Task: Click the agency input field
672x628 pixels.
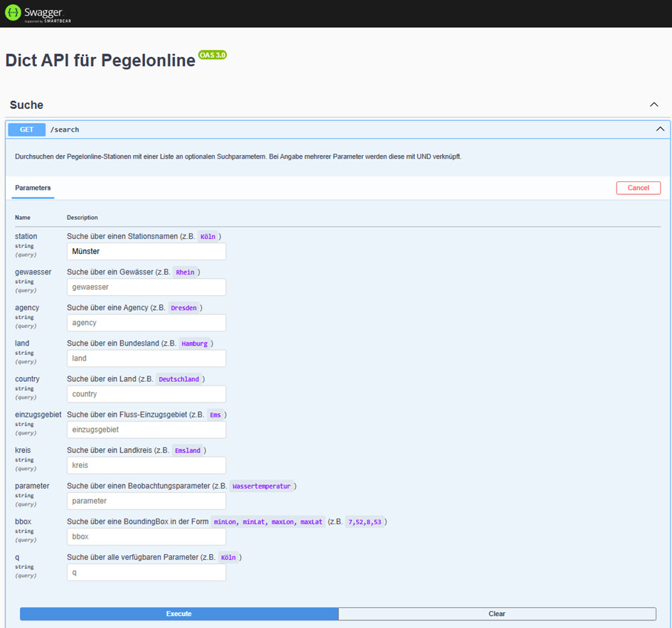Action: click(146, 323)
